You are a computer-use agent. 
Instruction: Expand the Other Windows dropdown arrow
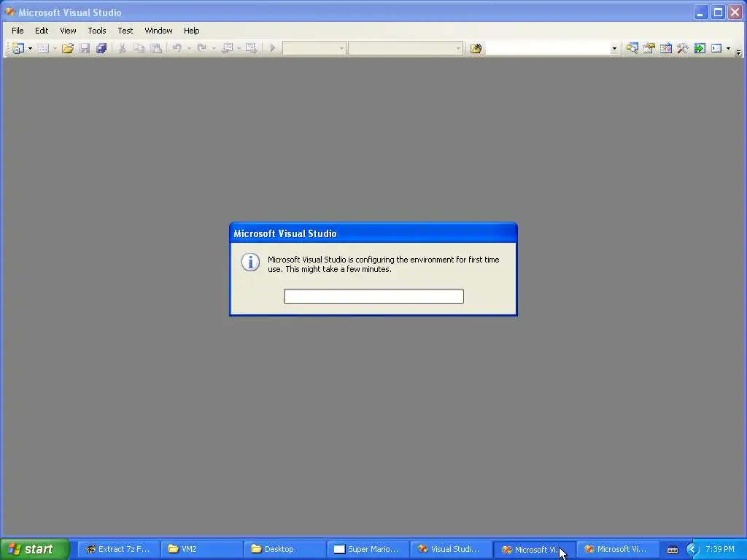[729, 48]
